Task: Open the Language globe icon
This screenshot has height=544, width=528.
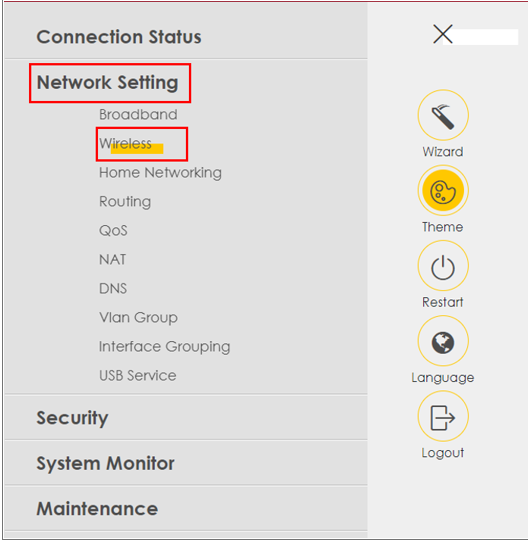Action: pyautogui.click(x=443, y=341)
